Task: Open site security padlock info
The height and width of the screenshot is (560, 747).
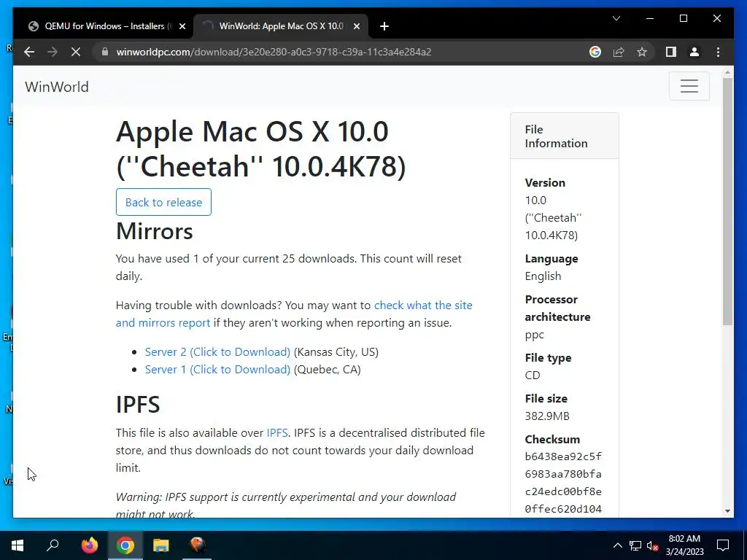Action: point(105,52)
